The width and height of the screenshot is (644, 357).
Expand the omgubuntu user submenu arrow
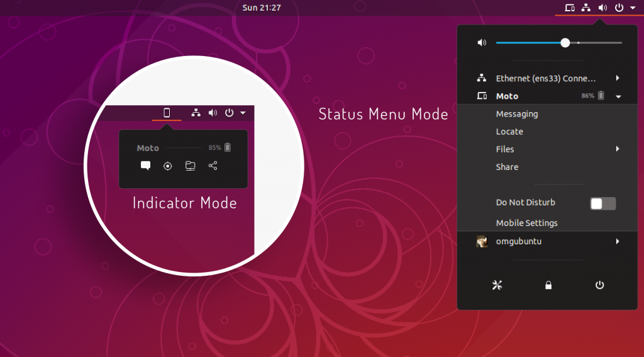(x=618, y=241)
